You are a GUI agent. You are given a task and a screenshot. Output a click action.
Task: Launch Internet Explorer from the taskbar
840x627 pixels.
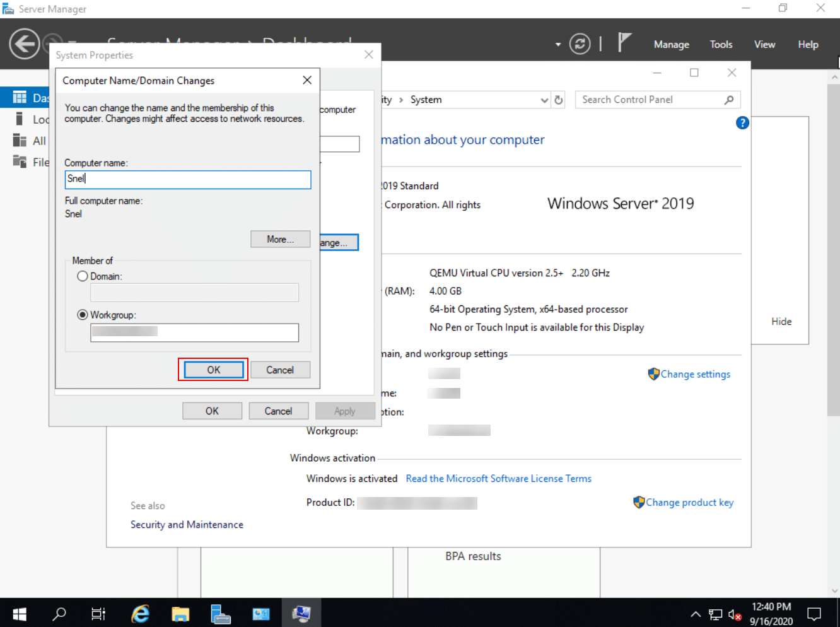140,613
